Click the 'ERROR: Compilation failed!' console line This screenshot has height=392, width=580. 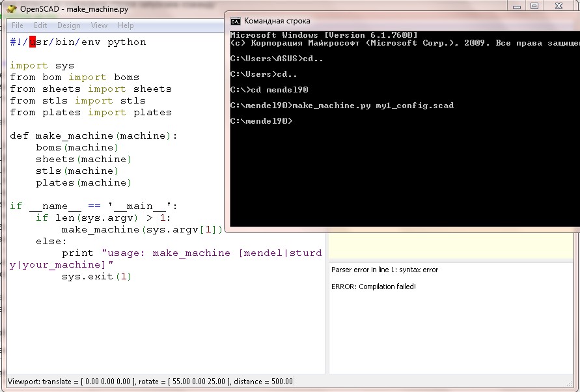(373, 287)
